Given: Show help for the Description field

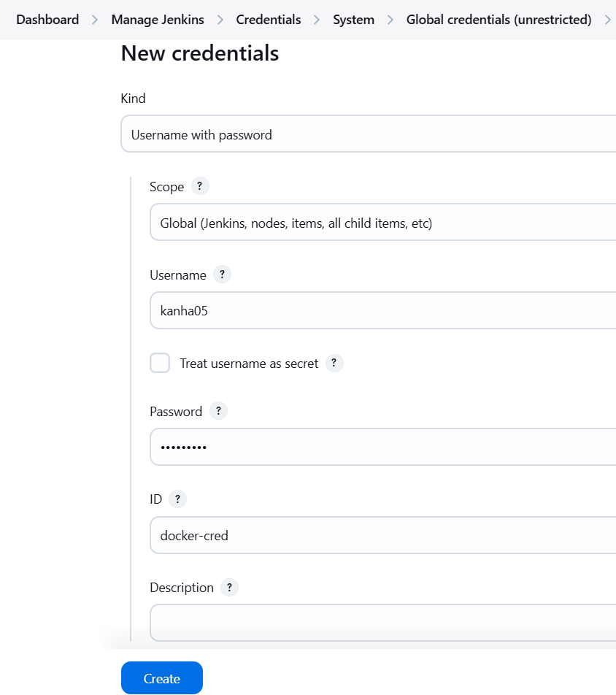Looking at the screenshot, I should [x=229, y=587].
